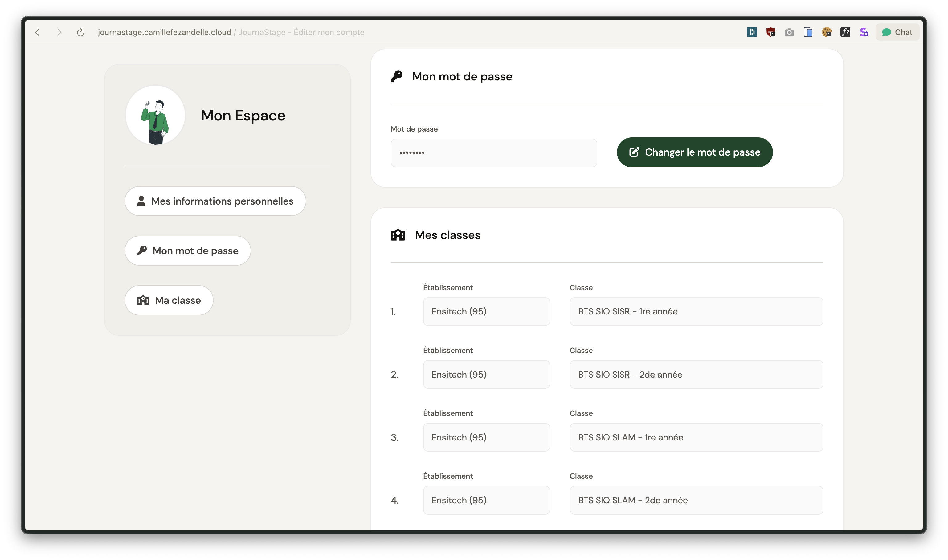948x560 pixels.
Task: Open the f? font finder extension
Action: coord(845,32)
